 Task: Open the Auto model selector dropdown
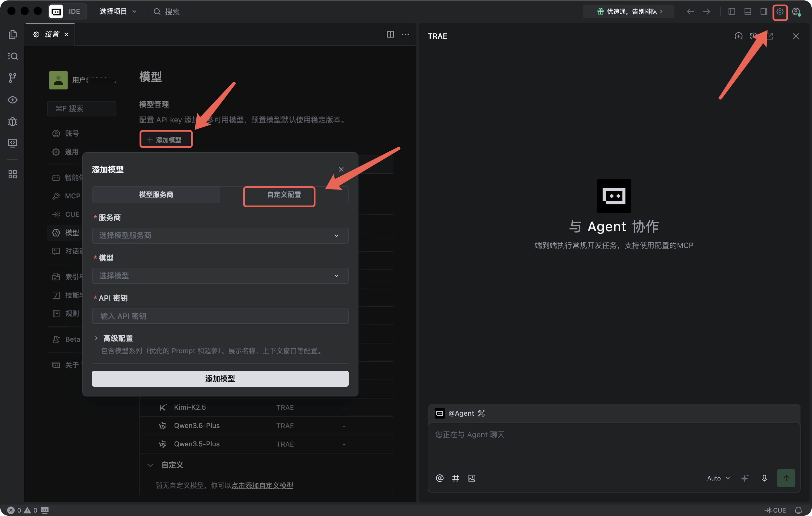718,478
